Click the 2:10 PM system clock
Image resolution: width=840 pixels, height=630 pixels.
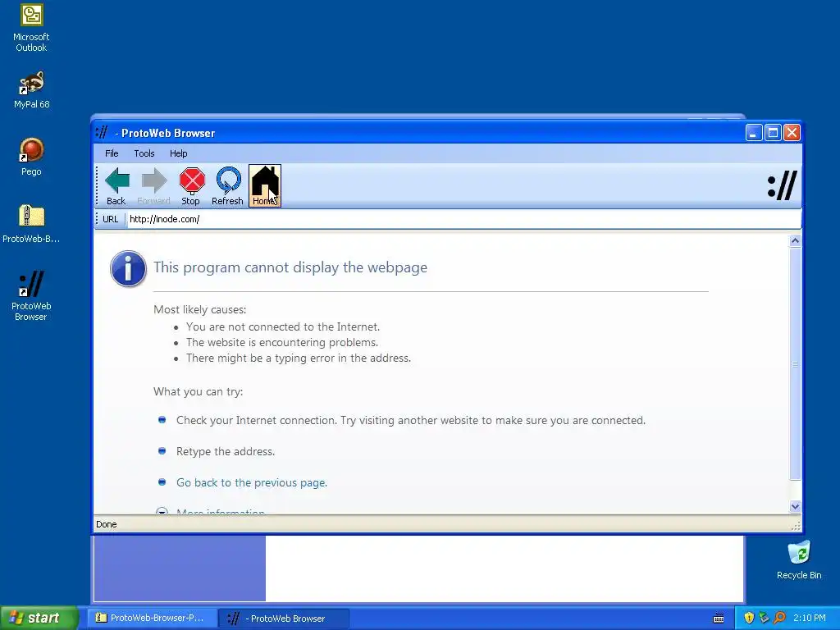[x=810, y=618]
